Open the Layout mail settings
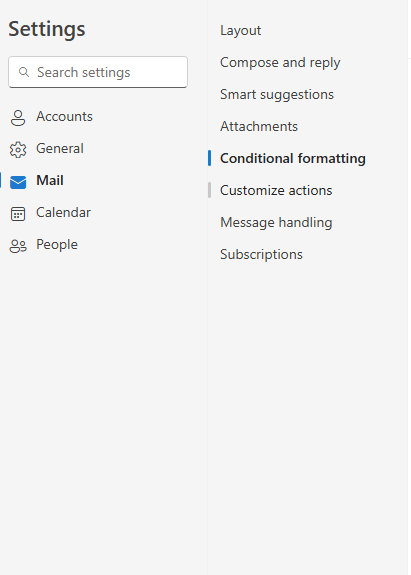Viewport: 411px width, 575px height. pyautogui.click(x=241, y=30)
